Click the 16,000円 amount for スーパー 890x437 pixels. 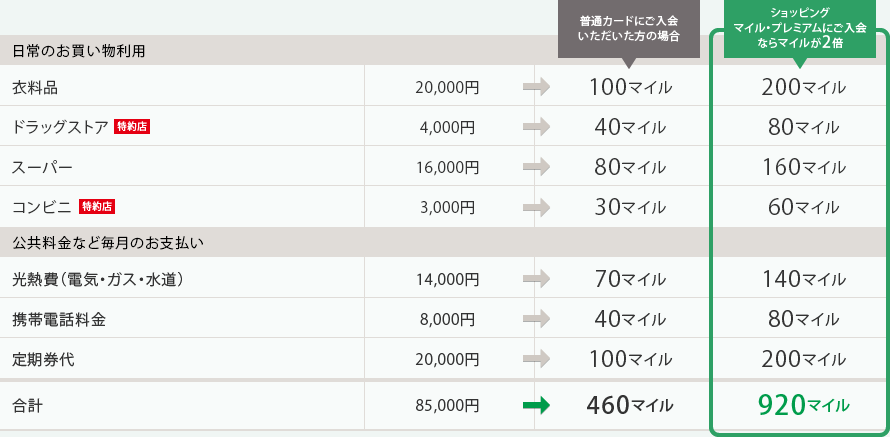447,167
